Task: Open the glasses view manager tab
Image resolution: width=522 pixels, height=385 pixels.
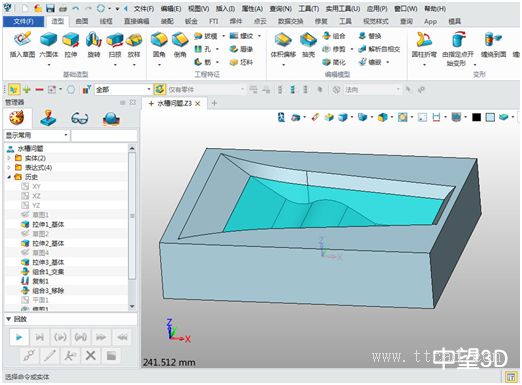Action: pyautogui.click(x=80, y=119)
